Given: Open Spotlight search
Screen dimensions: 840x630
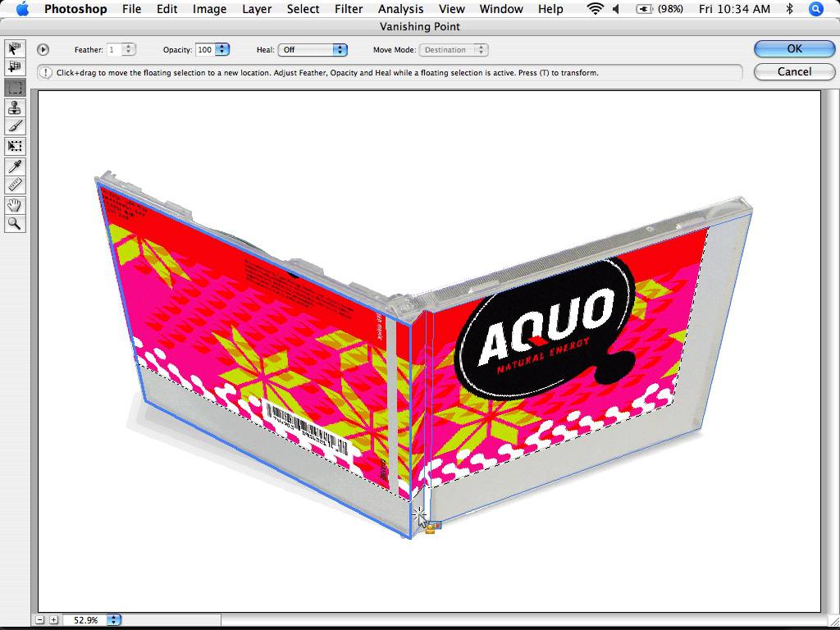Looking at the screenshot, I should (816, 8).
